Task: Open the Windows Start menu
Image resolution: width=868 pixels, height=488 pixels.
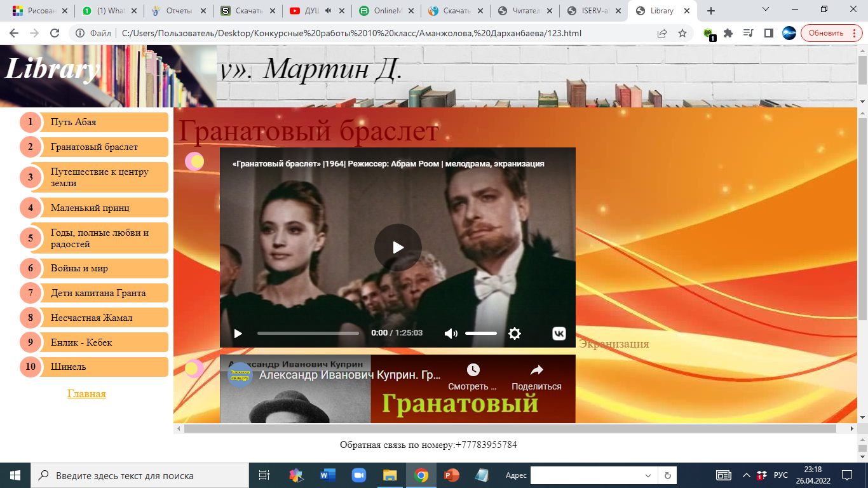Action: click(15, 475)
